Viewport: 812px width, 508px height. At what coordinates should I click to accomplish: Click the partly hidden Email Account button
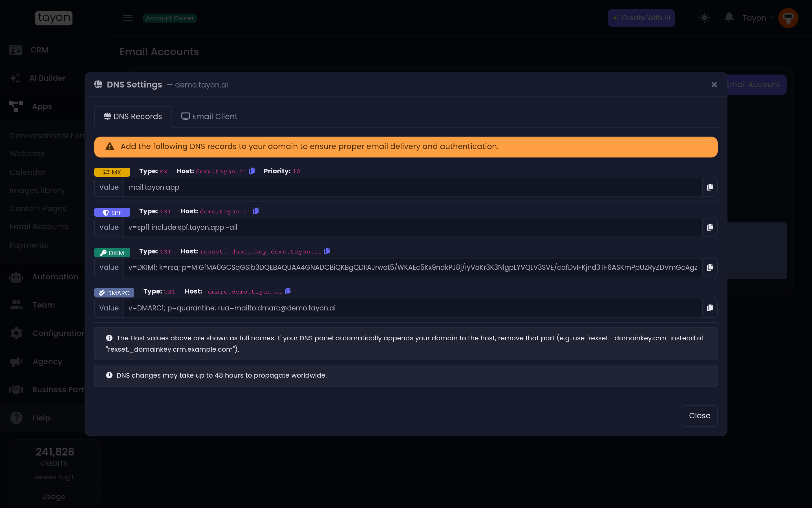[757, 84]
